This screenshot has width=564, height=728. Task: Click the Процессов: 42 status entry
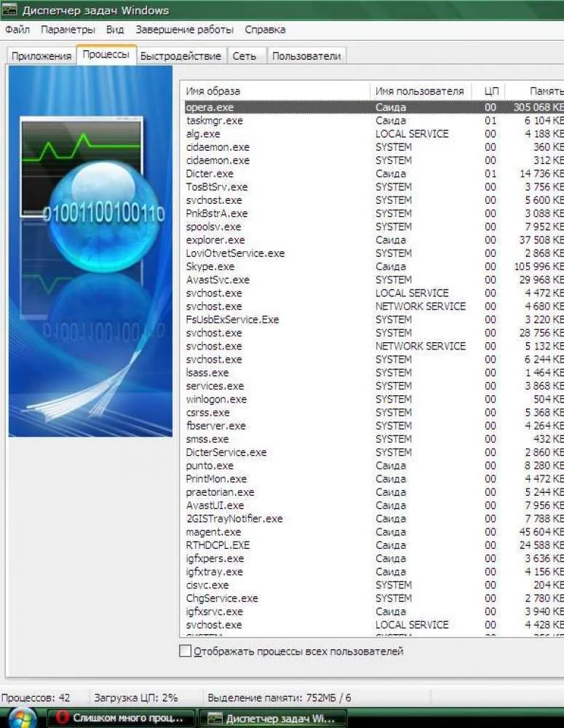click(36, 697)
